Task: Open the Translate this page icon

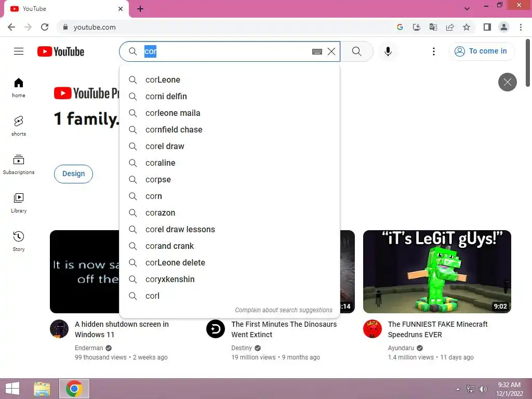Action: pos(433,27)
